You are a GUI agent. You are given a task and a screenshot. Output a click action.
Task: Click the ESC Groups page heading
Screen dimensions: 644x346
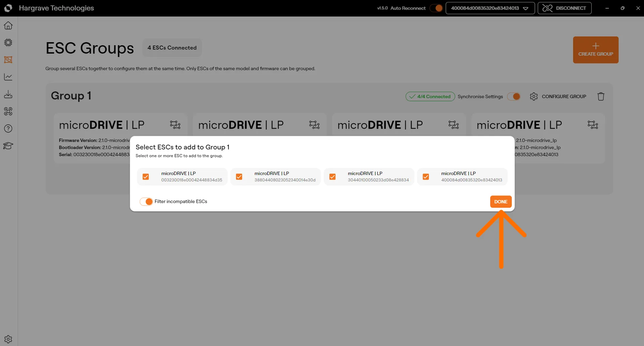[90, 48]
